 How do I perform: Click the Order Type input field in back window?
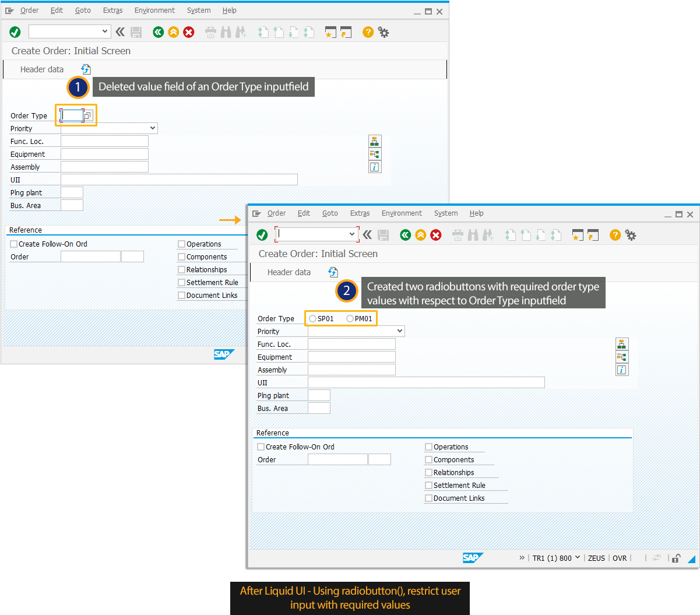tap(72, 115)
